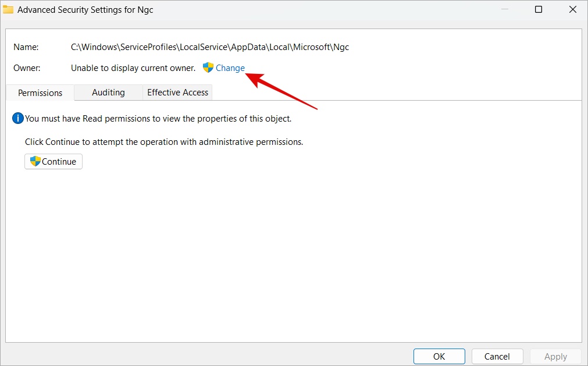
Task: Open the Auditing tab
Action: (108, 93)
